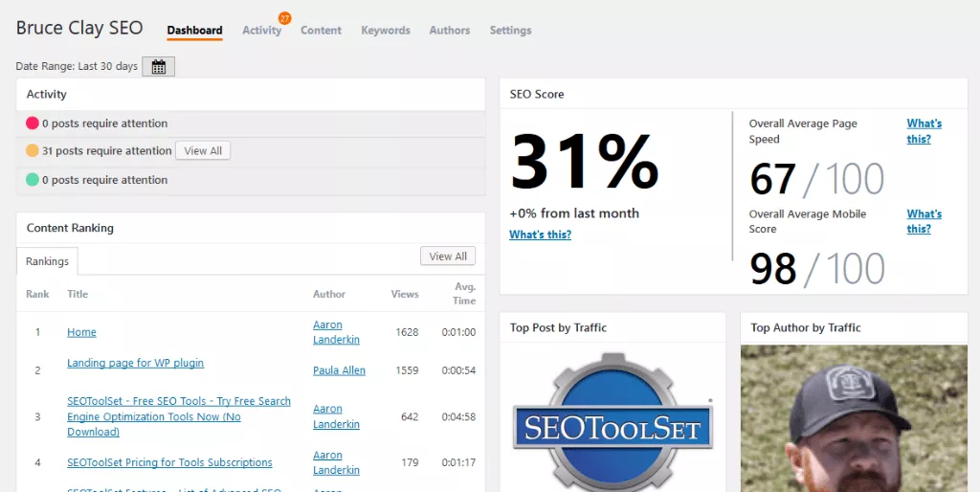Click the 0:04:58 average time value
Screen dimensions: 980x492
coord(458,416)
